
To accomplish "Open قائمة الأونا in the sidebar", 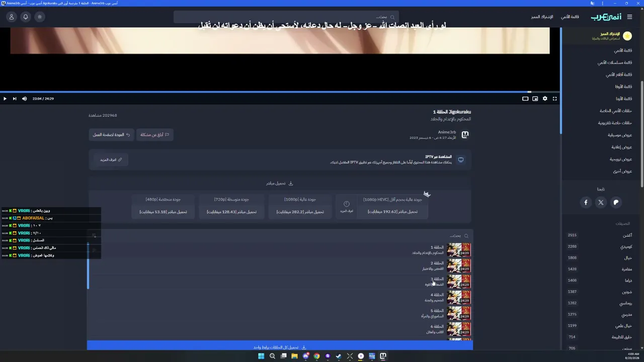I will [623, 99].
